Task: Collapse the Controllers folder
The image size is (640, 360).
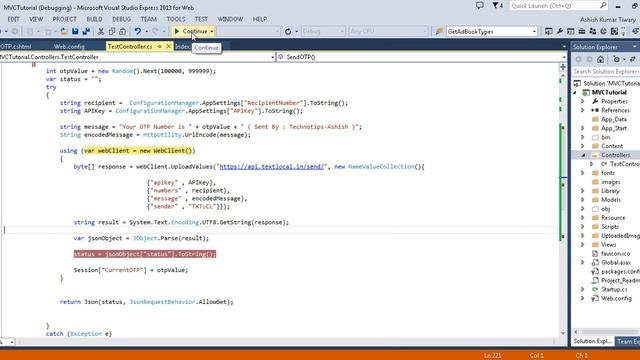Action: point(583,155)
